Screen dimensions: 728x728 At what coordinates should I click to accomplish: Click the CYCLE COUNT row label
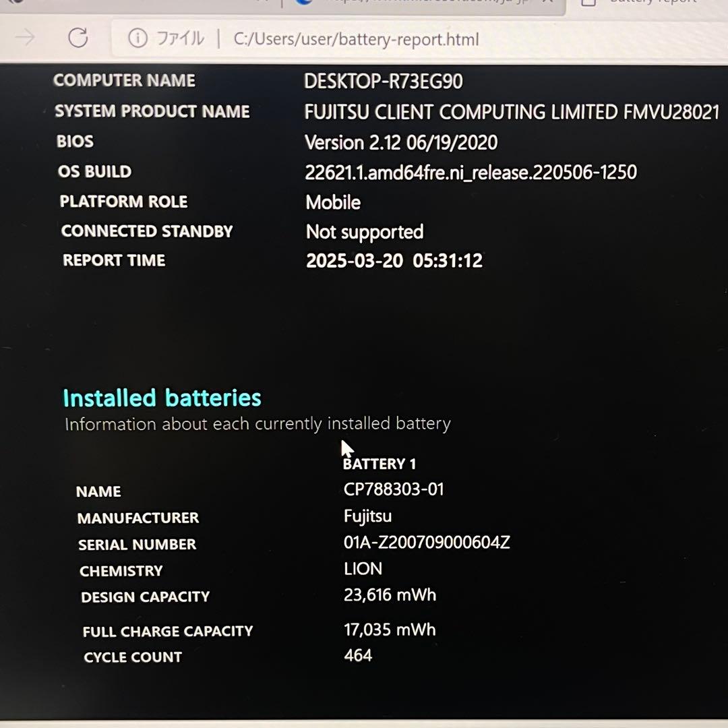click(x=133, y=657)
